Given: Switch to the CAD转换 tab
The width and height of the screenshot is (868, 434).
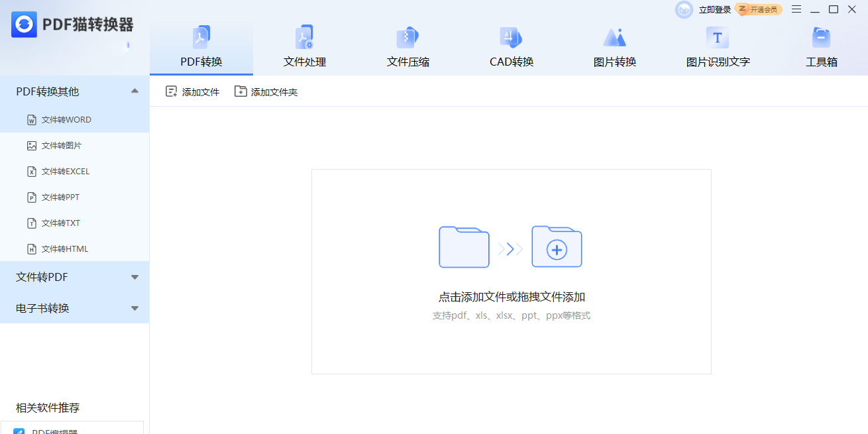Looking at the screenshot, I should pos(511,46).
